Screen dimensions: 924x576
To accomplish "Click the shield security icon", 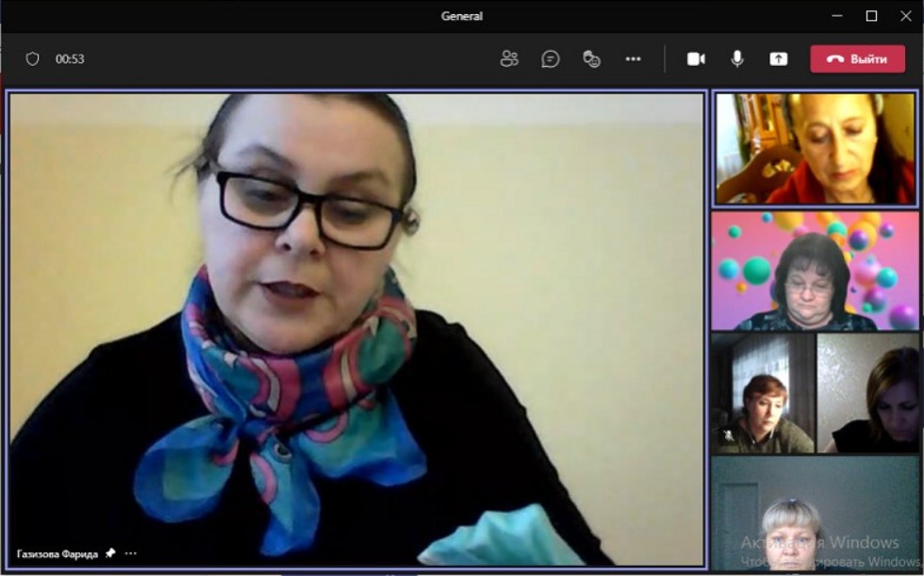I will tap(32, 58).
